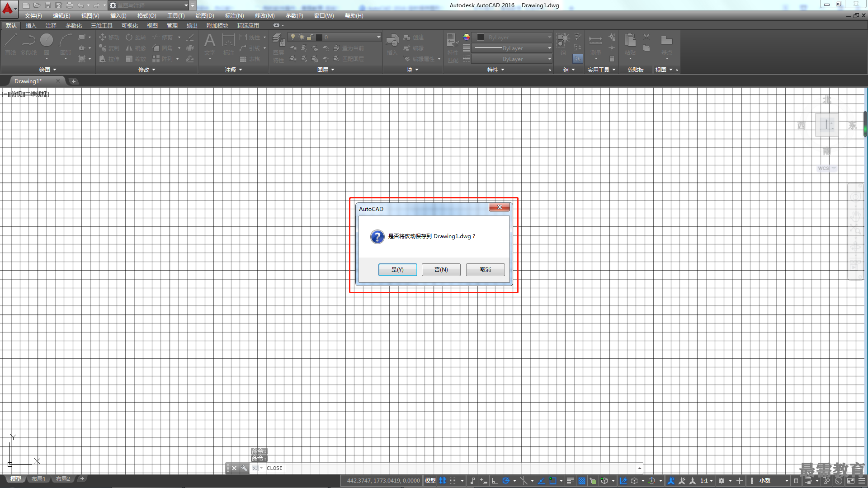Expand the 特性 (Properties) panel
The height and width of the screenshot is (488, 868).
(495, 70)
